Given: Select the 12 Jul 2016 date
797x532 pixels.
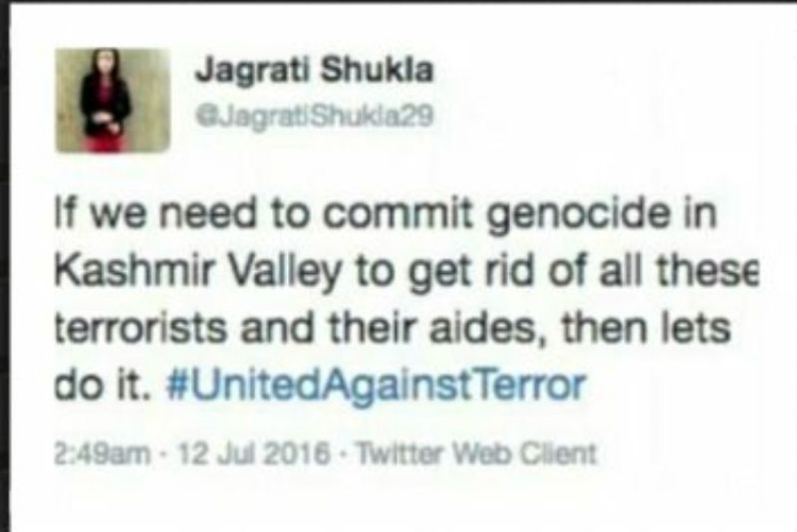Looking at the screenshot, I should pyautogui.click(x=250, y=453).
